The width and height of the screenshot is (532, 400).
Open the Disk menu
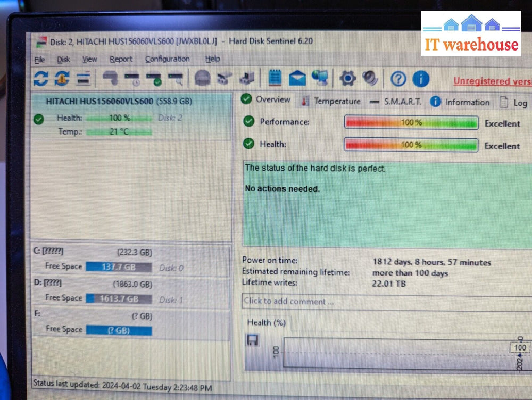pos(63,60)
